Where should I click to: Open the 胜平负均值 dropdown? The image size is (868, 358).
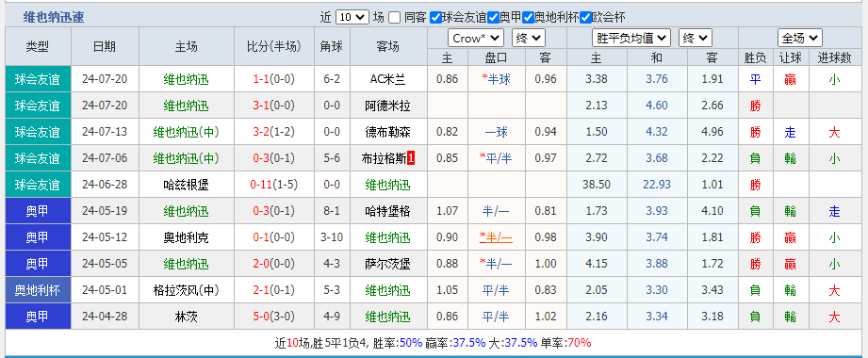tap(631, 39)
